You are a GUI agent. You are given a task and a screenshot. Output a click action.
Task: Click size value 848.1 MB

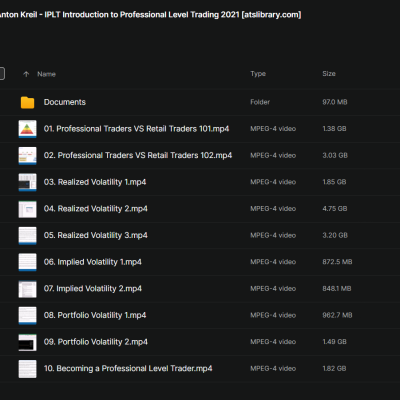[x=337, y=289]
